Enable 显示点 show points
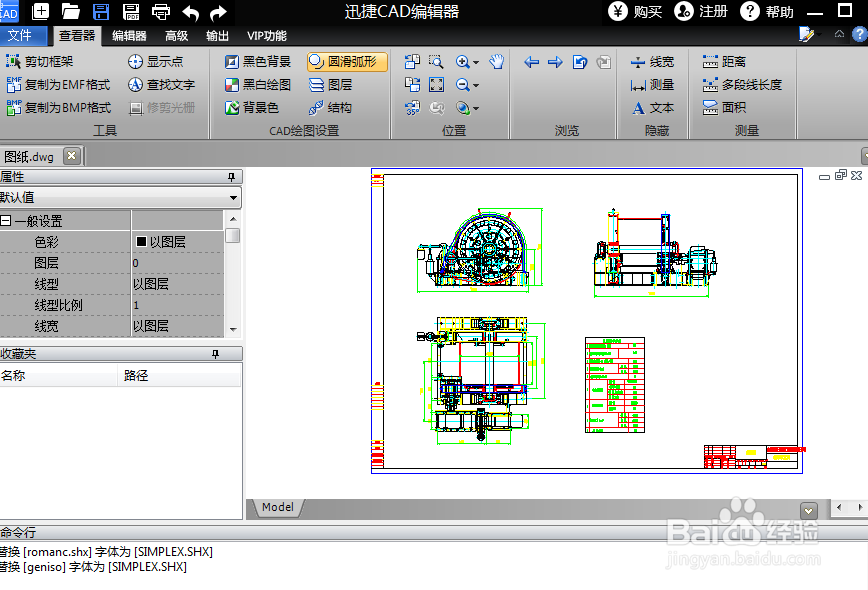The width and height of the screenshot is (868, 590). [156, 61]
